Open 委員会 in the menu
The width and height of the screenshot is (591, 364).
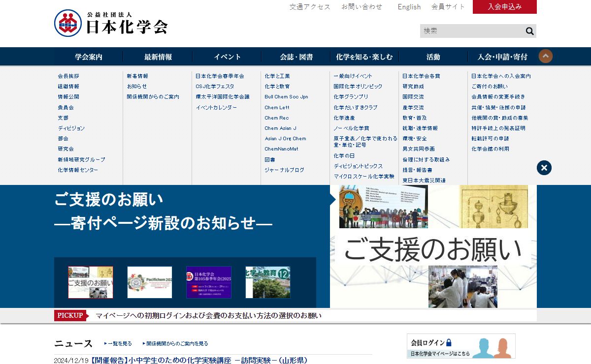pos(66,107)
